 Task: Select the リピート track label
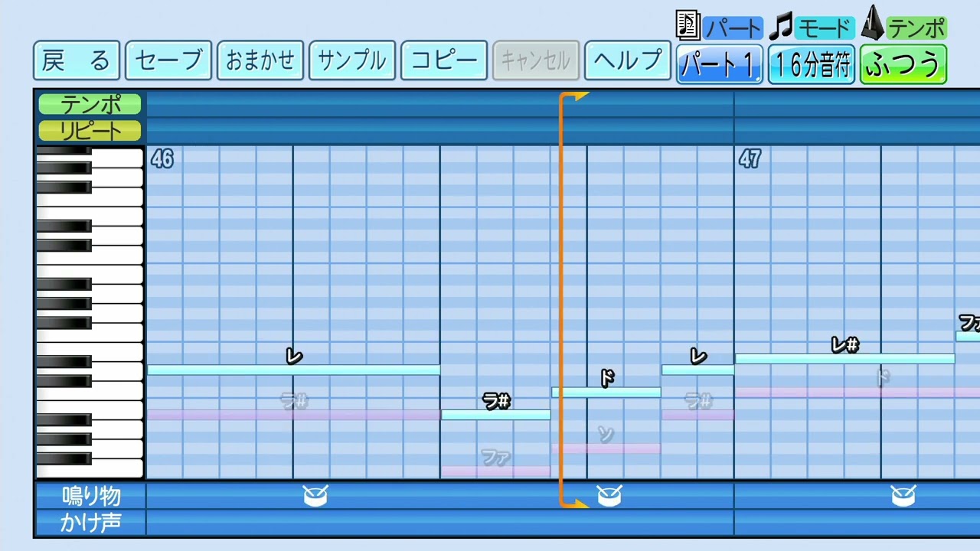coord(90,131)
